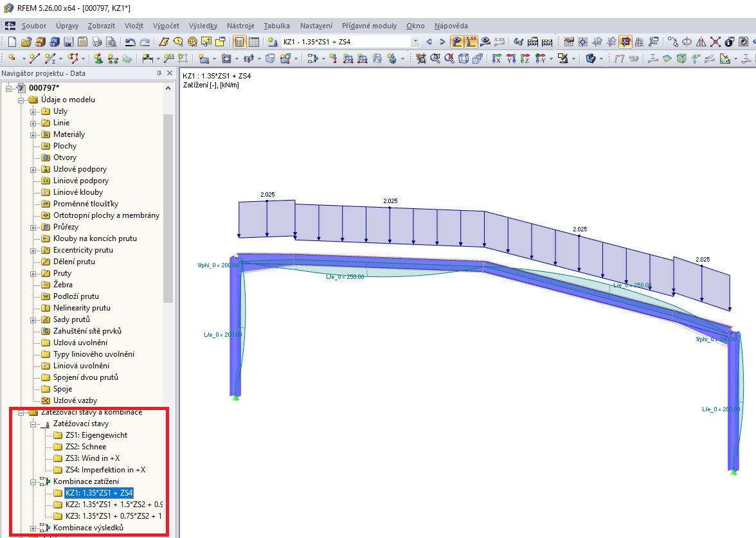Toggle show loads button
This screenshot has height=538, width=756.
click(456, 42)
